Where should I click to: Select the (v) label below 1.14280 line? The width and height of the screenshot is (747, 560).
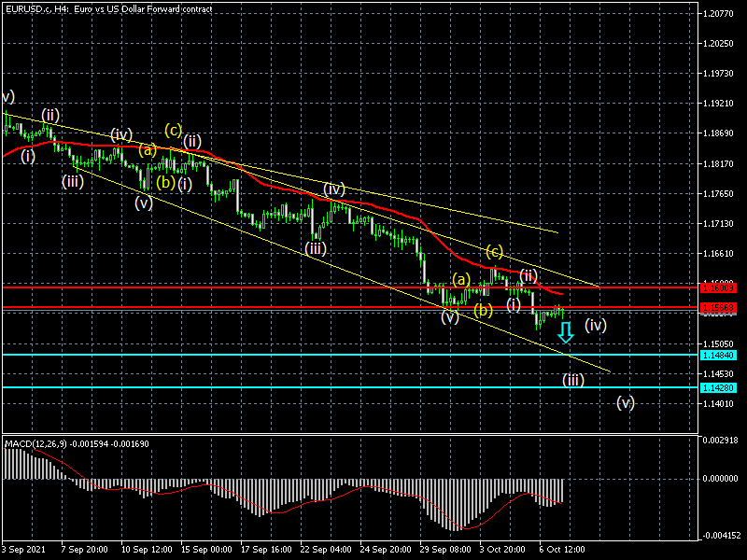point(626,403)
